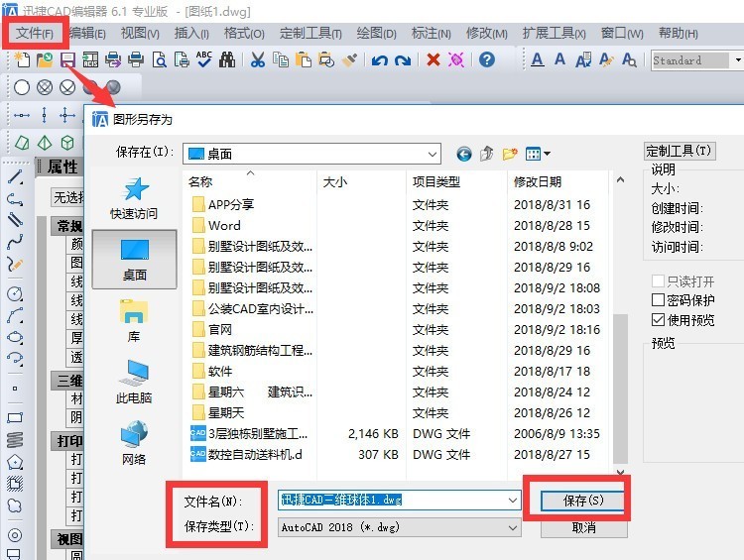
Task: Click the Line tool in left toolbar
Action: click(15, 177)
